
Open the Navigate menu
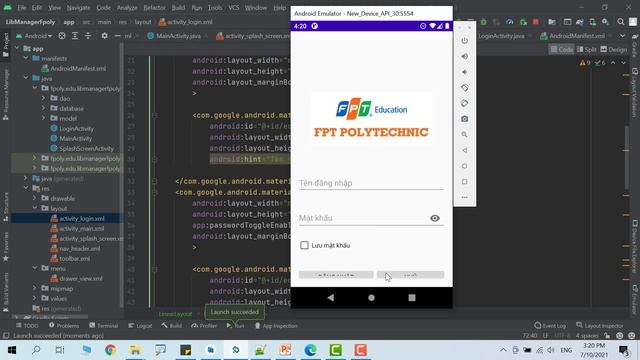[x=78, y=7]
